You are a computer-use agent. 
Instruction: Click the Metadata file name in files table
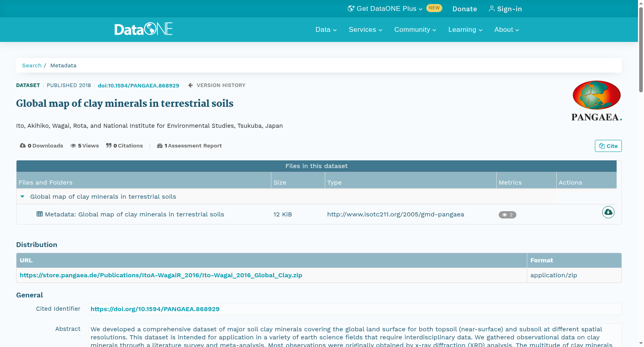pyautogui.click(x=134, y=214)
